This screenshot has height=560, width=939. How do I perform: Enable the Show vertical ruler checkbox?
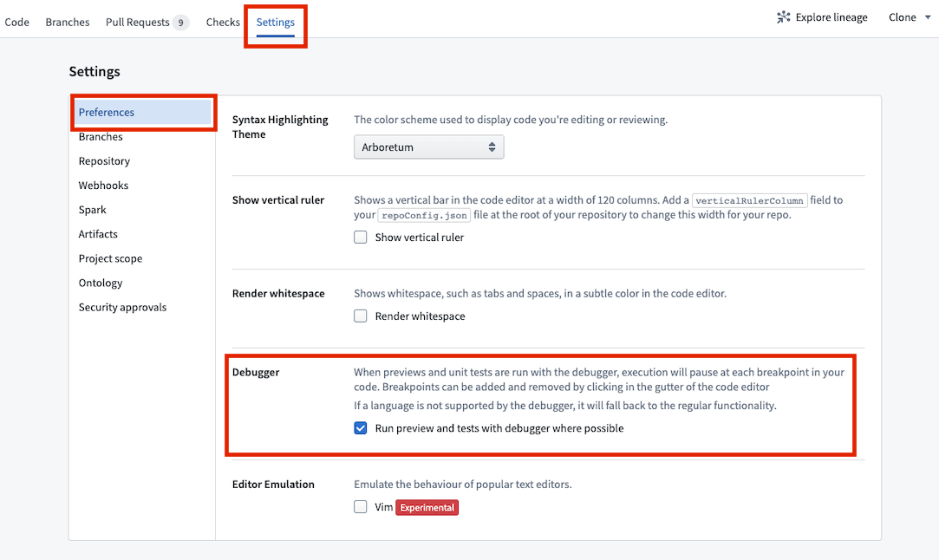click(x=361, y=238)
